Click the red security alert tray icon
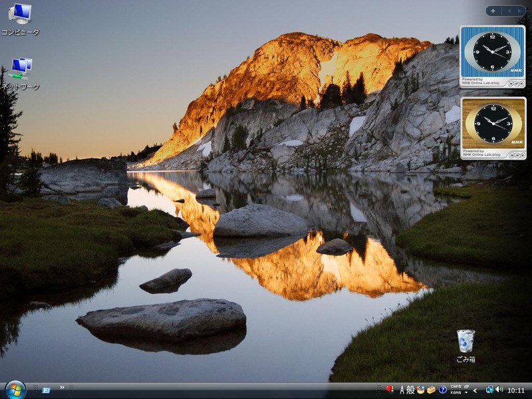The height and width of the screenshot is (399, 532). (x=390, y=389)
